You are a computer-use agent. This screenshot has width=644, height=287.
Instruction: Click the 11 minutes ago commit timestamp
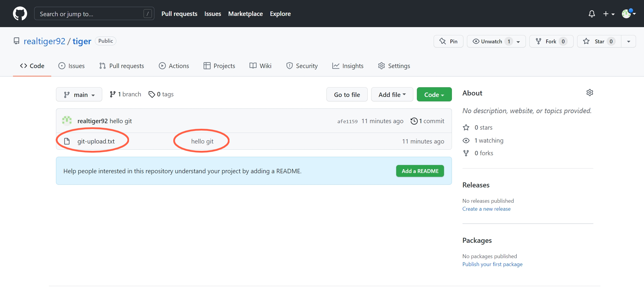tap(382, 121)
